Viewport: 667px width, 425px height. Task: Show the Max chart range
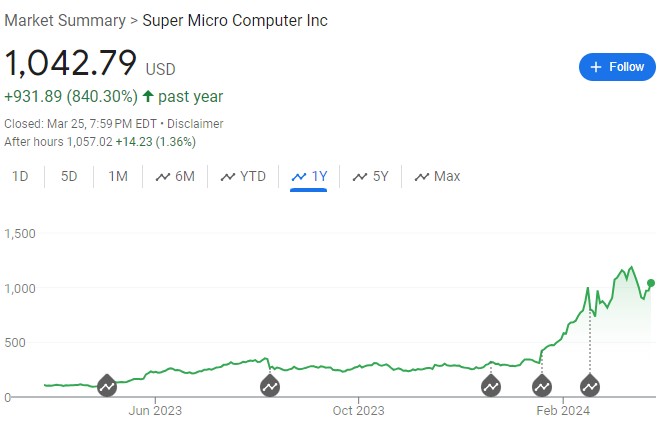point(437,176)
